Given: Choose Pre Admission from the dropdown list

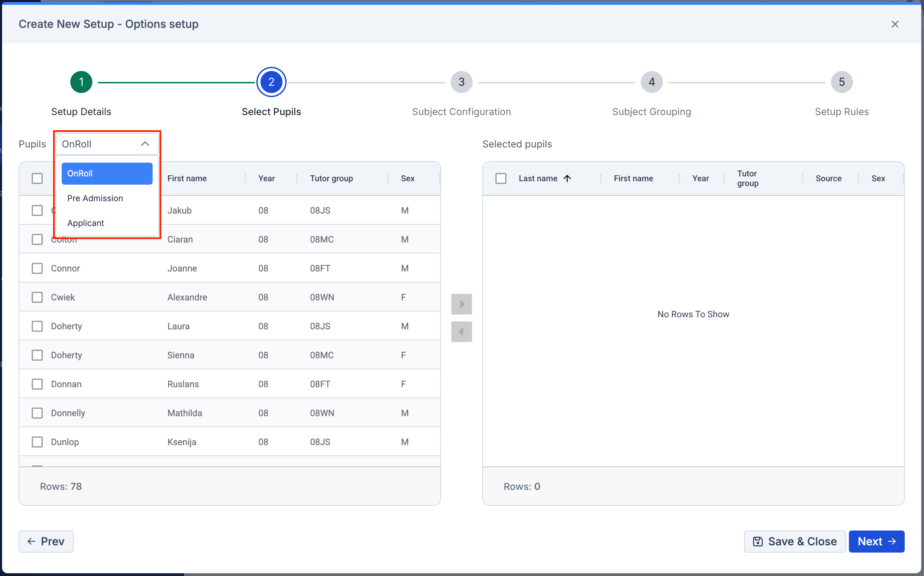Looking at the screenshot, I should (95, 198).
